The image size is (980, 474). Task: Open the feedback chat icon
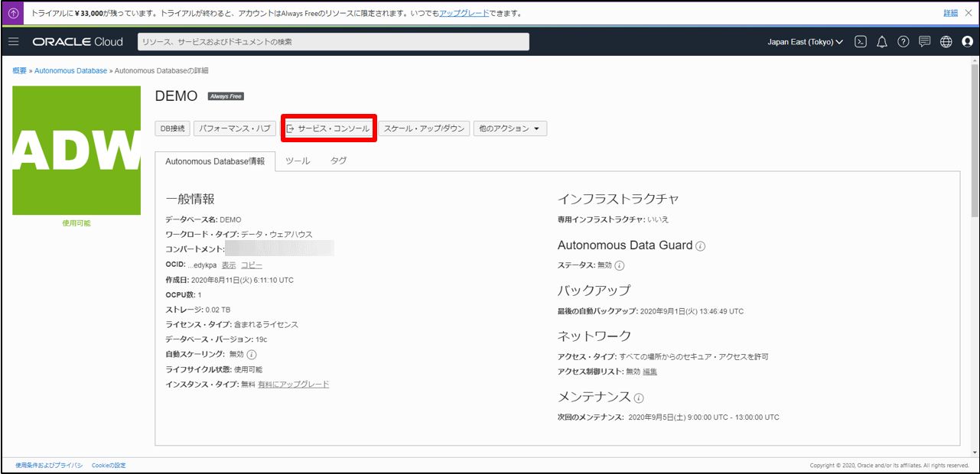coord(924,42)
